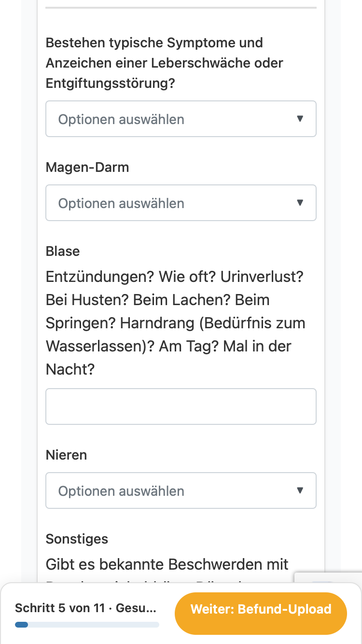Click the Sonstiges field label
The width and height of the screenshot is (362, 644).
[77, 539]
